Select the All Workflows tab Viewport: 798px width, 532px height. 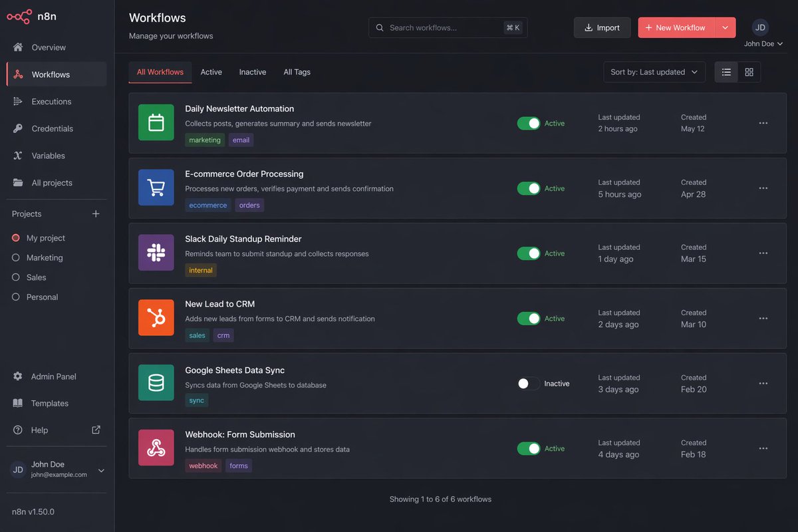(160, 72)
